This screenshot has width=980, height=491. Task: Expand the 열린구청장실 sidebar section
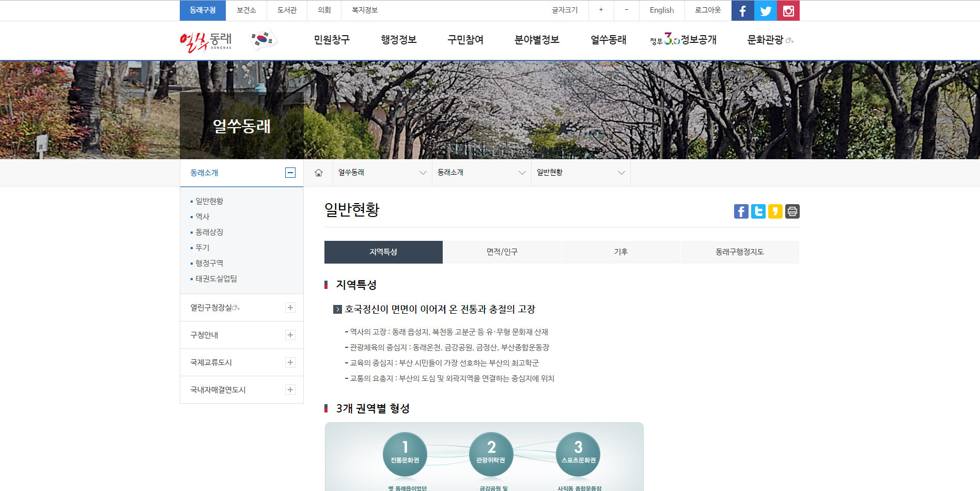pos(290,308)
